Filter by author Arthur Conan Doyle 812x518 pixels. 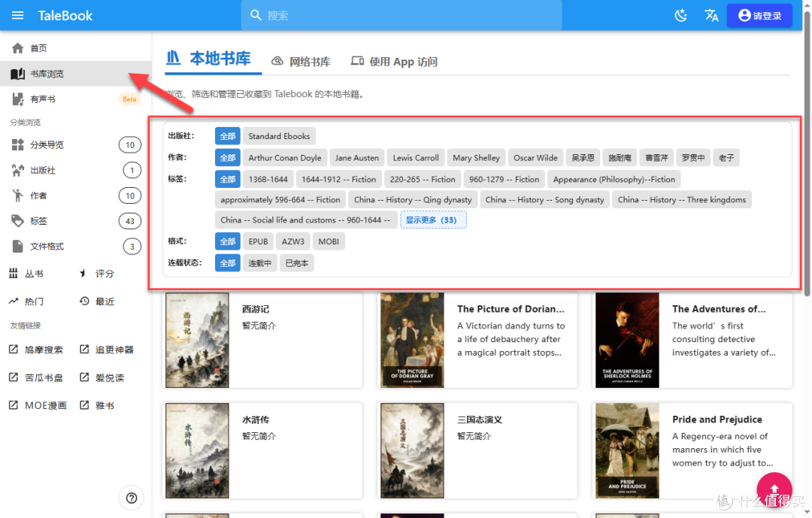(x=285, y=157)
